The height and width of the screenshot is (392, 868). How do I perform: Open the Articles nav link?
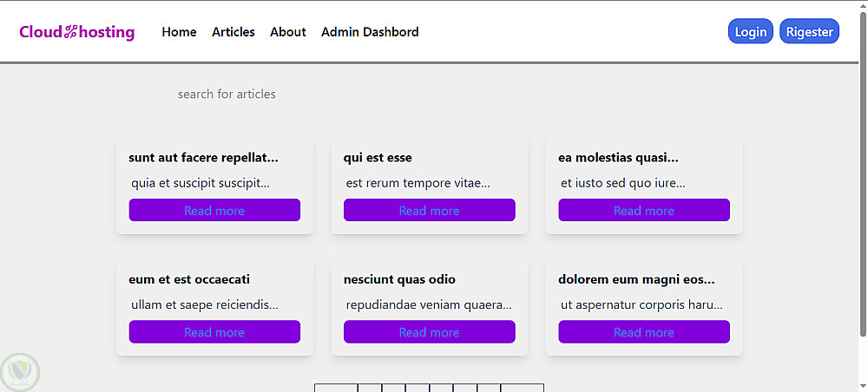(x=233, y=32)
